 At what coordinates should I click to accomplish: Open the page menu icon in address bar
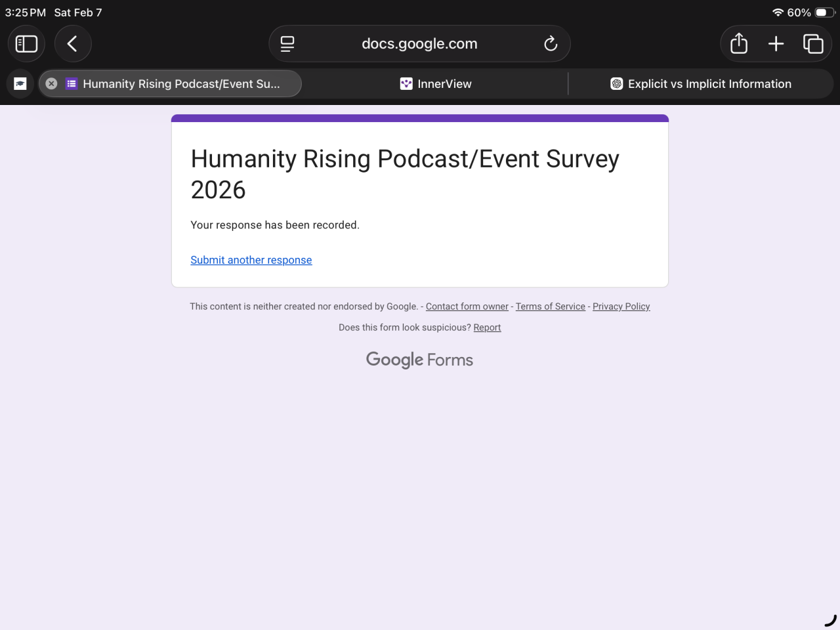[x=287, y=44]
